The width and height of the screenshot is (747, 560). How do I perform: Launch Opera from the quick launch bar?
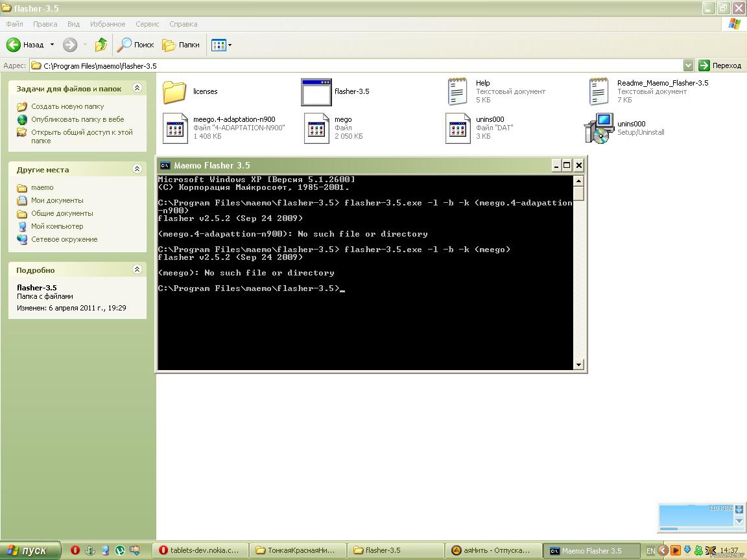[x=75, y=550]
